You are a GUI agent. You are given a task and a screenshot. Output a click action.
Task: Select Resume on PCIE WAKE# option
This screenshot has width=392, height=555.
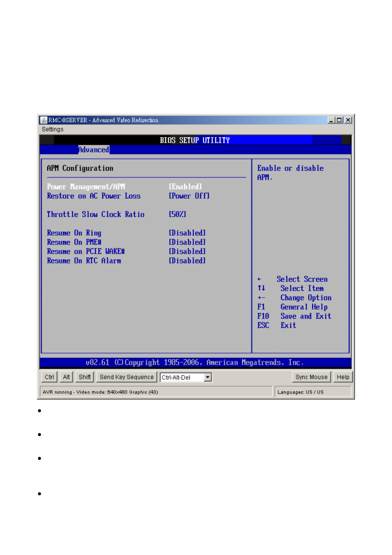click(x=86, y=251)
